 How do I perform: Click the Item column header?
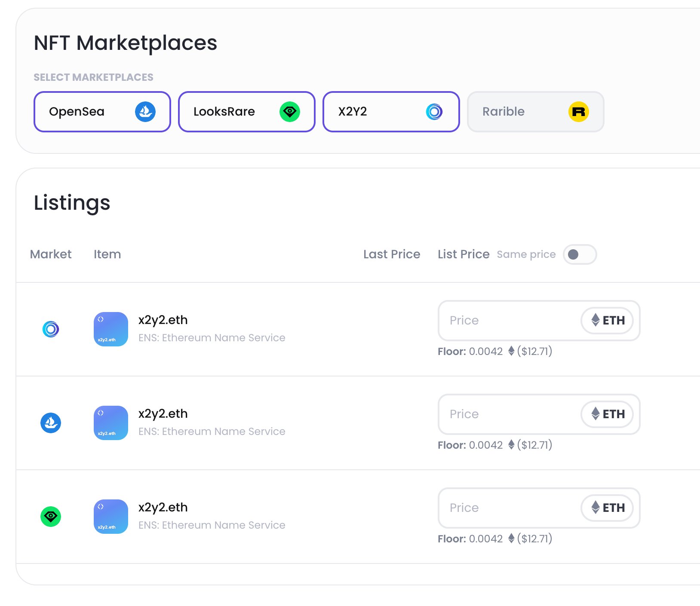coord(107,254)
